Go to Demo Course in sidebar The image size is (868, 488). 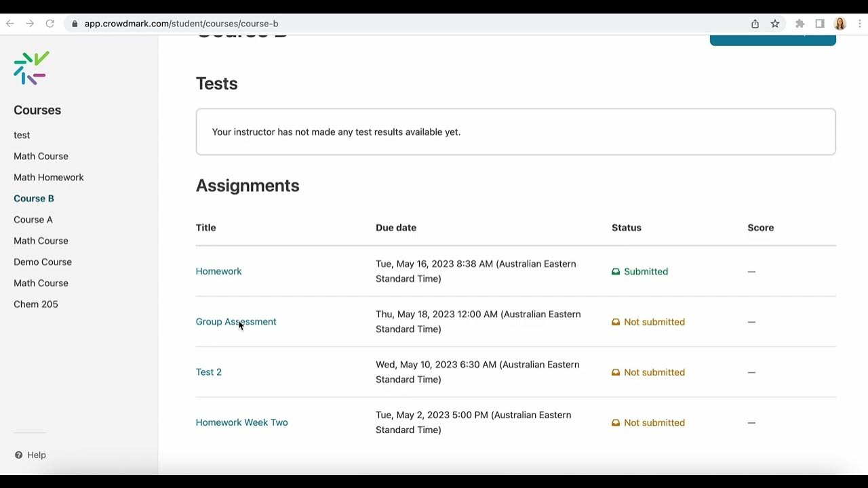(43, 262)
